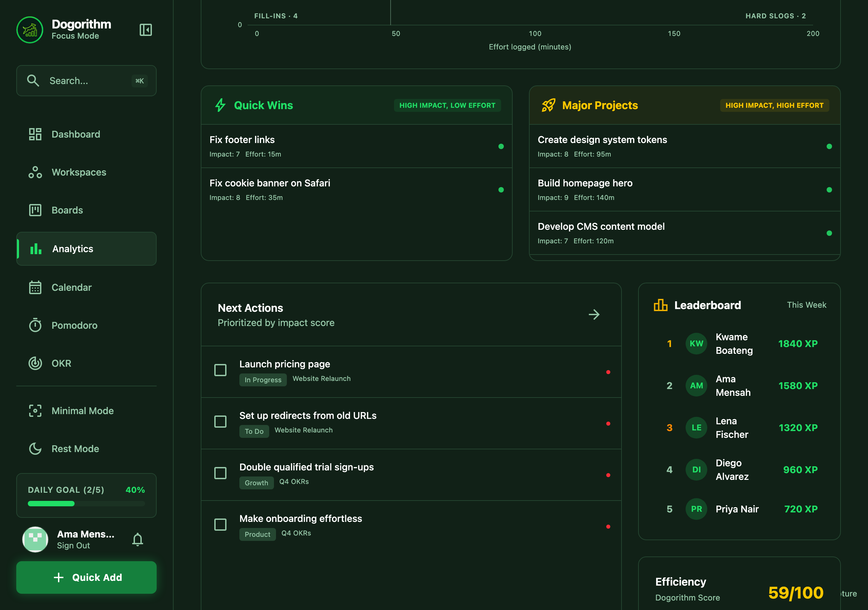Image resolution: width=868 pixels, height=610 pixels.
Task: Focus the Search input field
Action: click(x=86, y=81)
